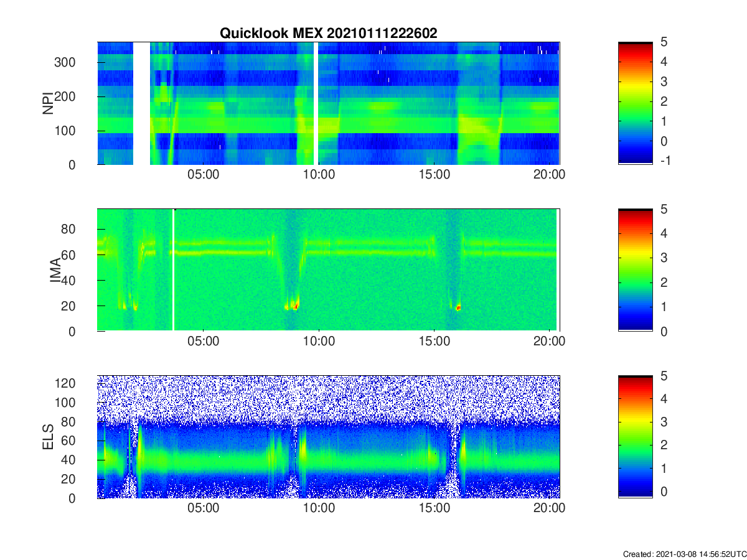Click the 2 label on the ELS colorbar
The height and width of the screenshot is (560, 747).
(x=664, y=445)
